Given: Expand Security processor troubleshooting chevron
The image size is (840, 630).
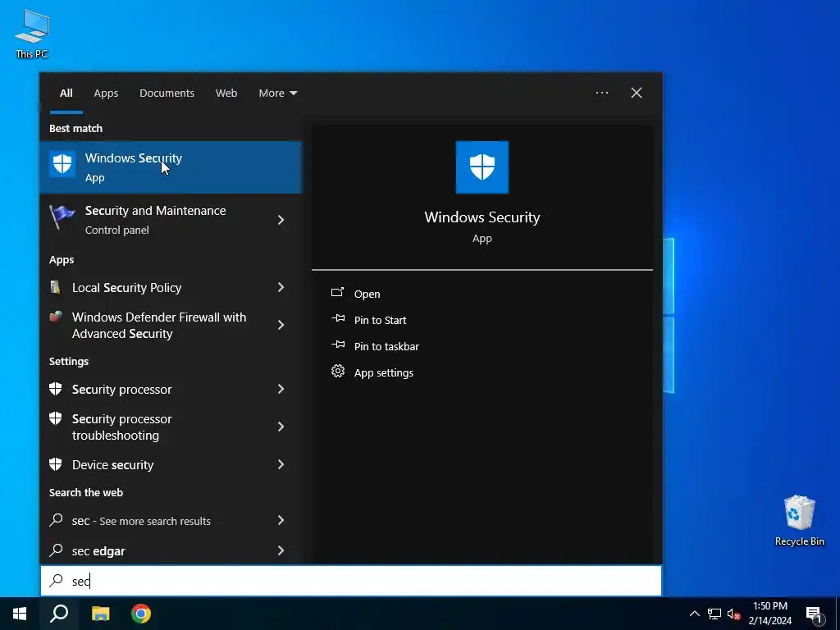Looking at the screenshot, I should point(281,427).
